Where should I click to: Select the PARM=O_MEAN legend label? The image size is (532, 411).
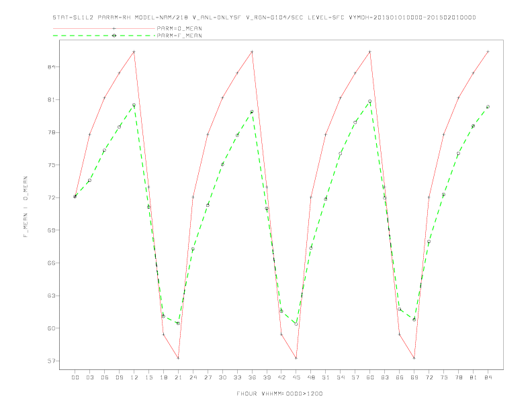(179, 28)
